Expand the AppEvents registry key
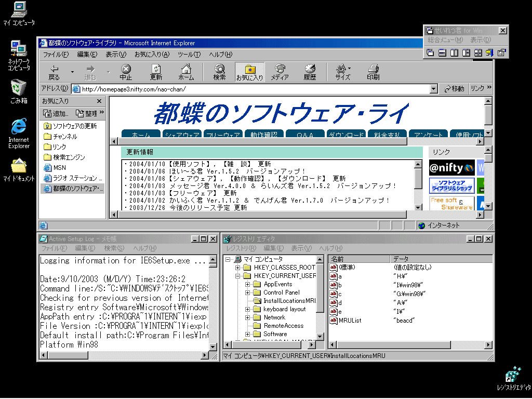This screenshot has height=399, width=532. point(248,284)
